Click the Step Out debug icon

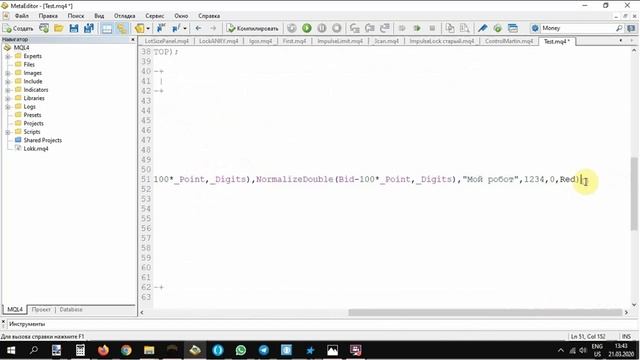point(384,28)
